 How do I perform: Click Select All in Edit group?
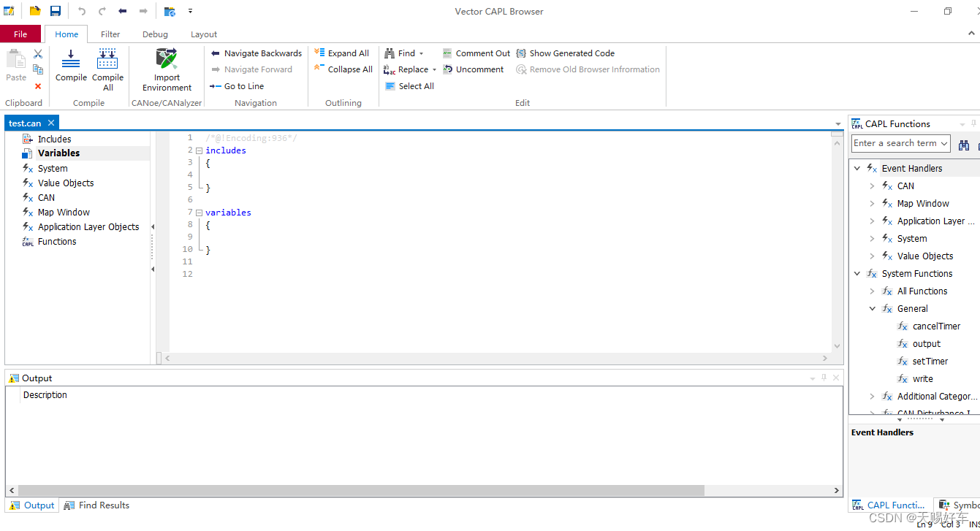click(x=409, y=86)
